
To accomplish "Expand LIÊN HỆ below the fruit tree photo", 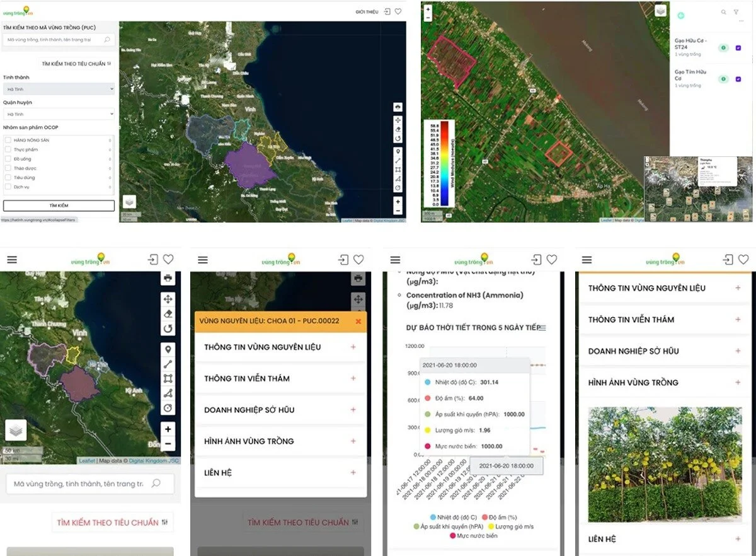I will [x=665, y=539].
